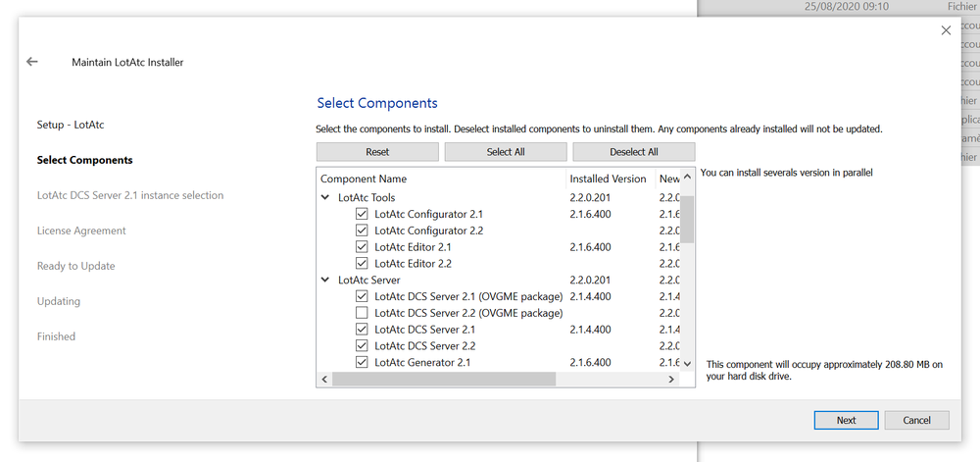Click Deselect All components
980x462 pixels.
pyautogui.click(x=634, y=152)
